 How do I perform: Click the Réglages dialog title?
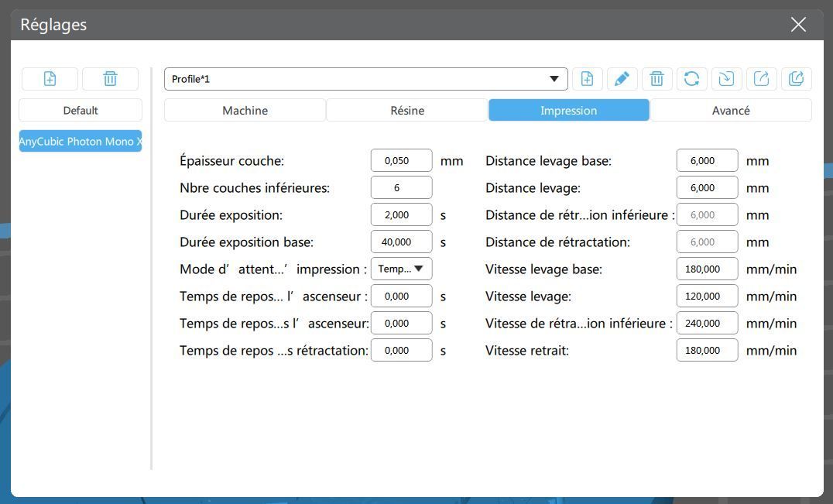click(53, 25)
